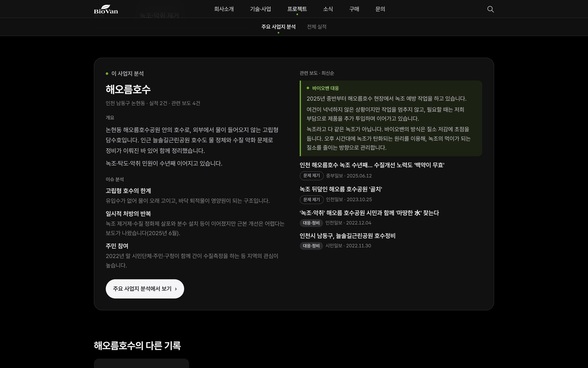Click the 고립형 호수의 한계 heading

tap(128, 191)
